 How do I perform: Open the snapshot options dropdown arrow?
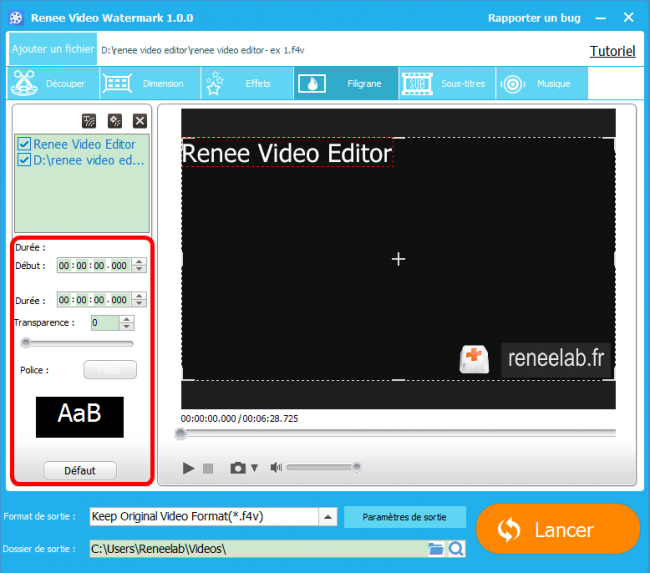[x=255, y=468]
